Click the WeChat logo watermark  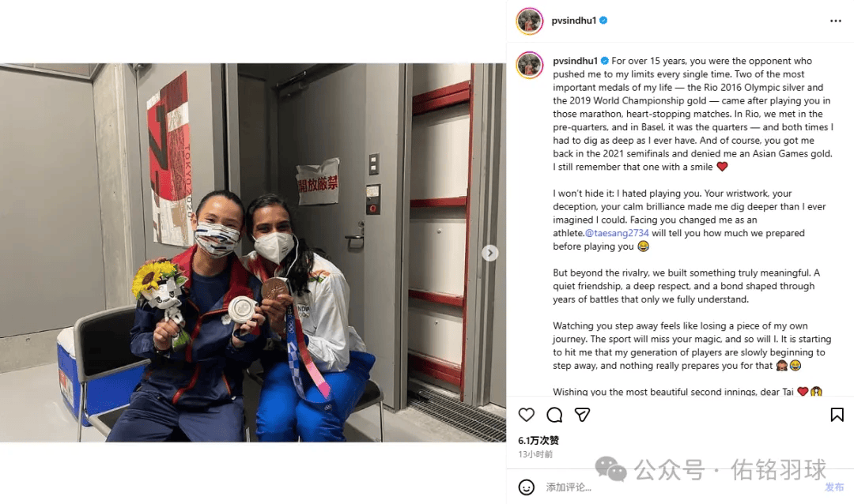(x=610, y=469)
